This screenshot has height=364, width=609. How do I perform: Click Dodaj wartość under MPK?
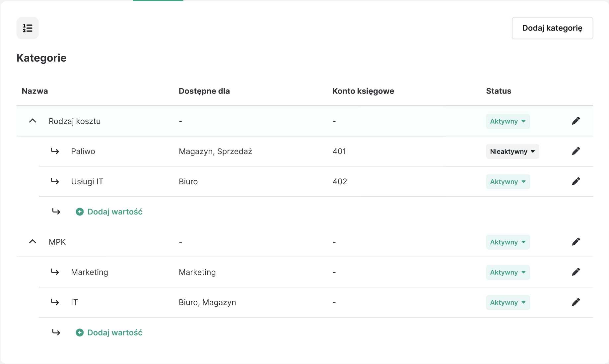pos(114,333)
